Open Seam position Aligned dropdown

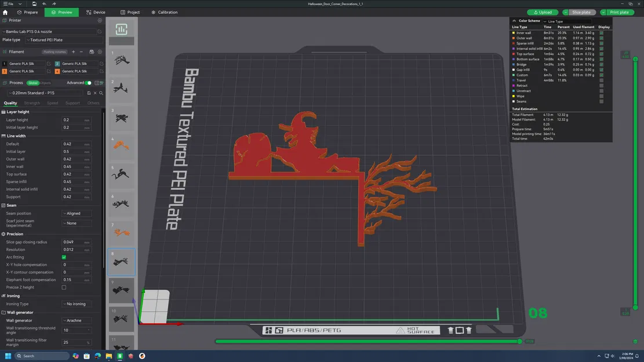tap(77, 213)
